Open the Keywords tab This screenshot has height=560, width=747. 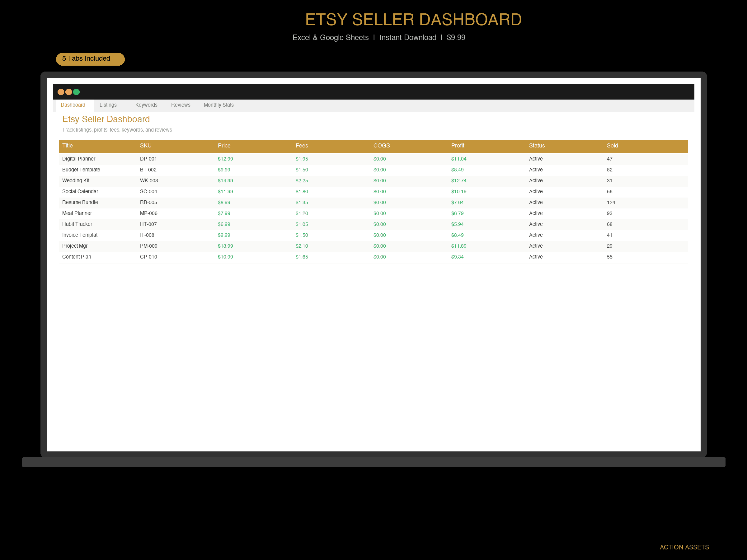click(x=146, y=105)
